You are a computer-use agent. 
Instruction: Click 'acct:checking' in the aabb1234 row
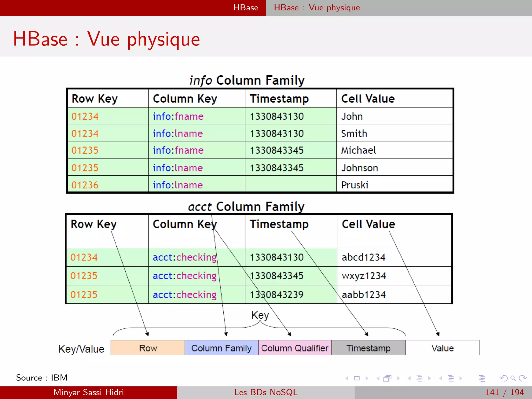185,295
